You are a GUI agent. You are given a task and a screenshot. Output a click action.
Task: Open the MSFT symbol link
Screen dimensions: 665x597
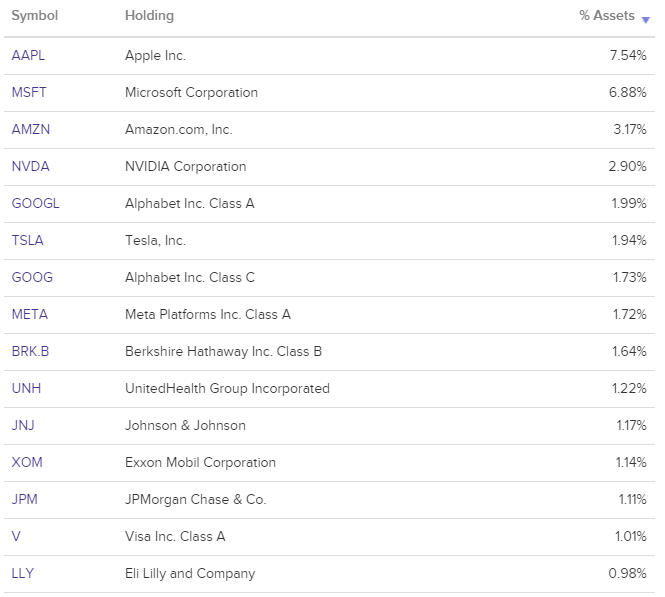(x=29, y=92)
